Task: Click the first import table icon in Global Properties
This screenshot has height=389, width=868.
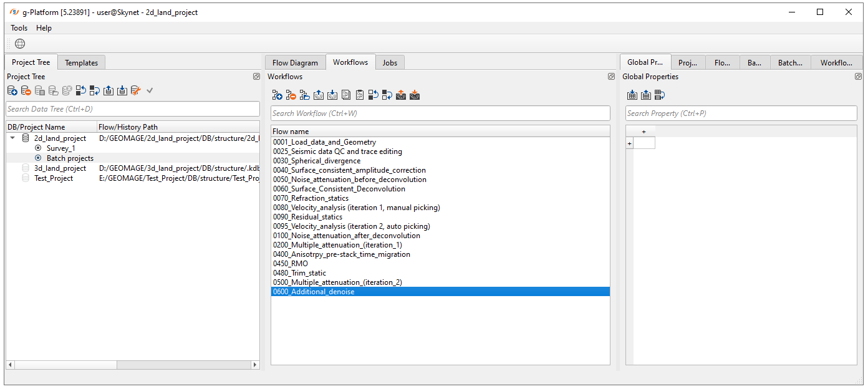Action: 632,95
